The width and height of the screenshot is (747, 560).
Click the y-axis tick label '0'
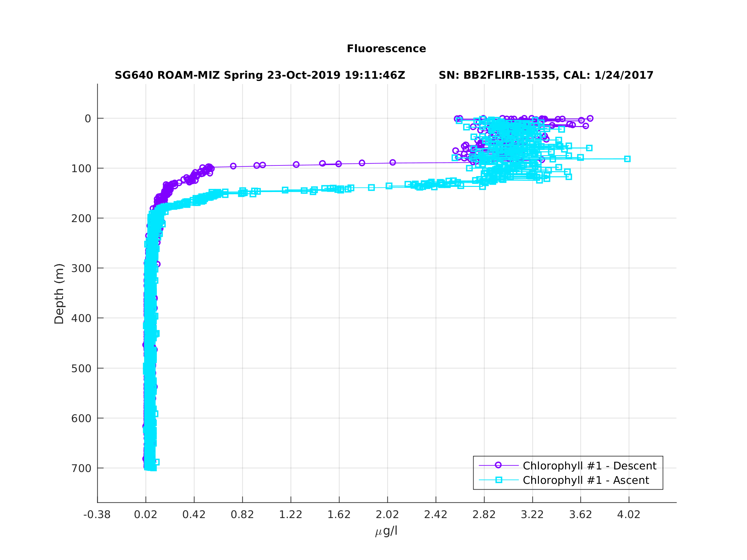point(88,118)
